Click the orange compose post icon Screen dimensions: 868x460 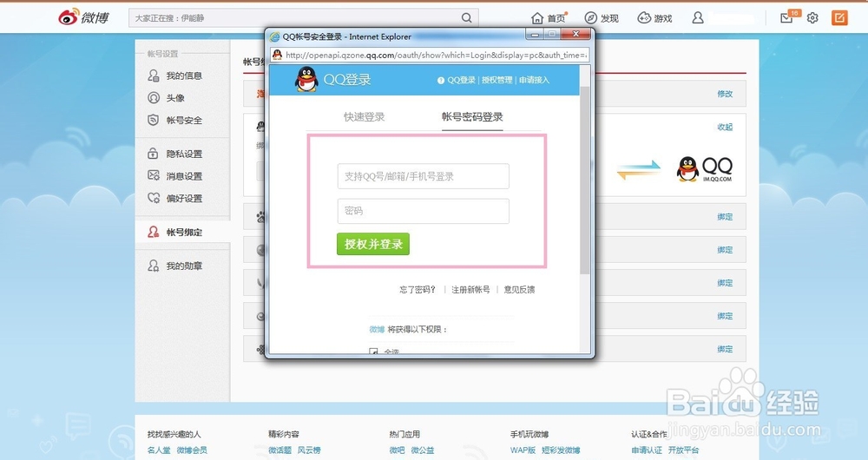[839, 17]
